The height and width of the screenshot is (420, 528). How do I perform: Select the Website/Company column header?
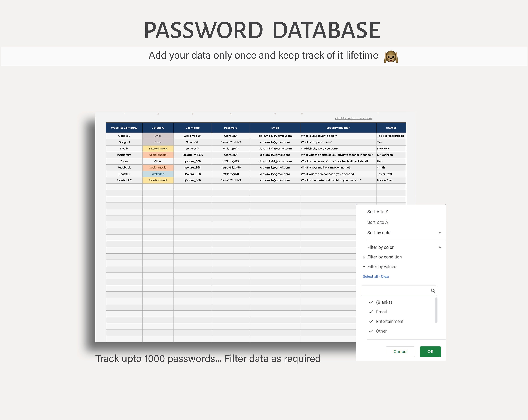click(124, 128)
